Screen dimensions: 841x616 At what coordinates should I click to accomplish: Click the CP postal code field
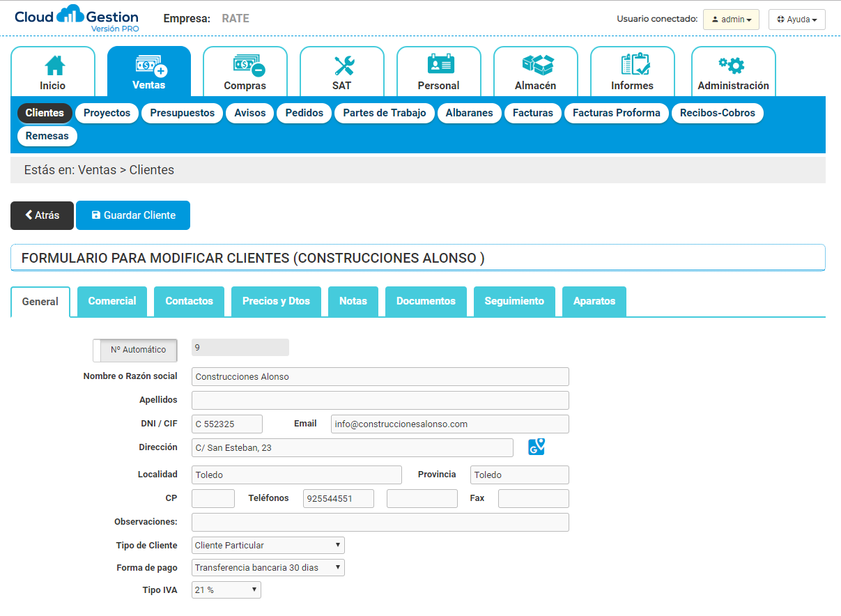213,498
